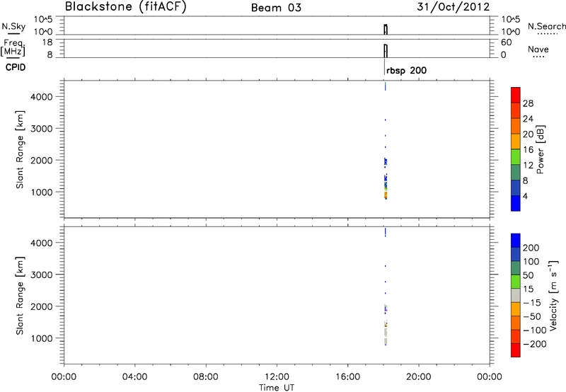Select the orange 20–24 dB Power colorbar segment

[516, 126]
